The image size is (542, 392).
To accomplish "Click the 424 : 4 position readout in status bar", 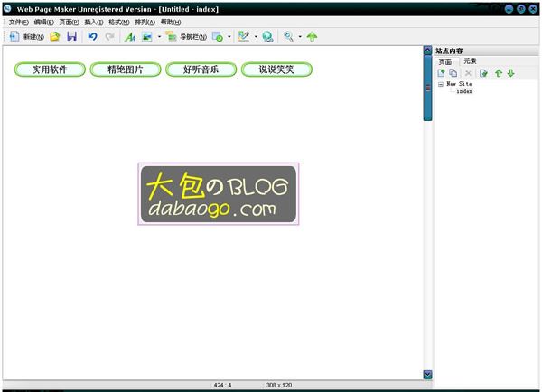I will click(222, 385).
